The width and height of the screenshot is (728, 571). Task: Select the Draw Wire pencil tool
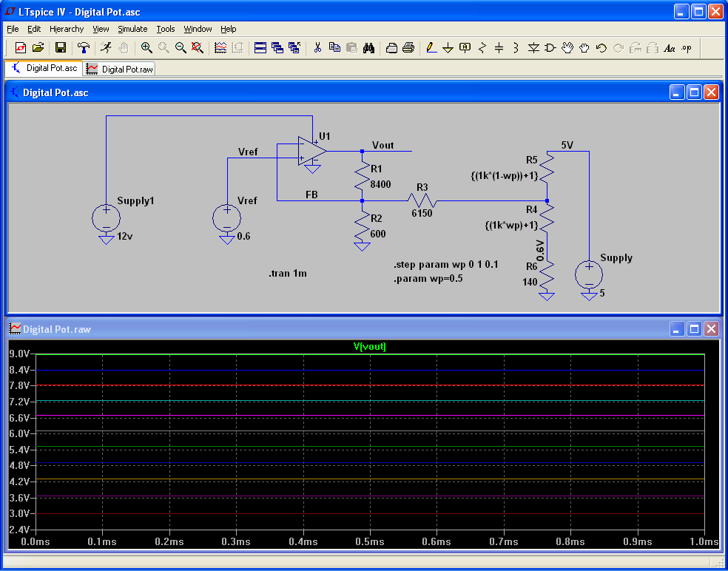pyautogui.click(x=431, y=47)
